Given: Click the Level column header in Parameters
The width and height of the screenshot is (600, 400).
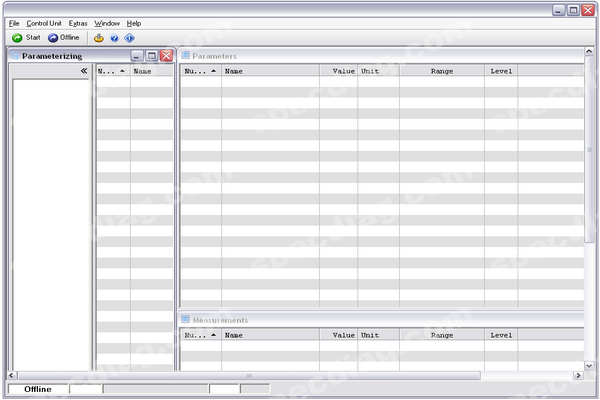Looking at the screenshot, I should (x=501, y=72).
